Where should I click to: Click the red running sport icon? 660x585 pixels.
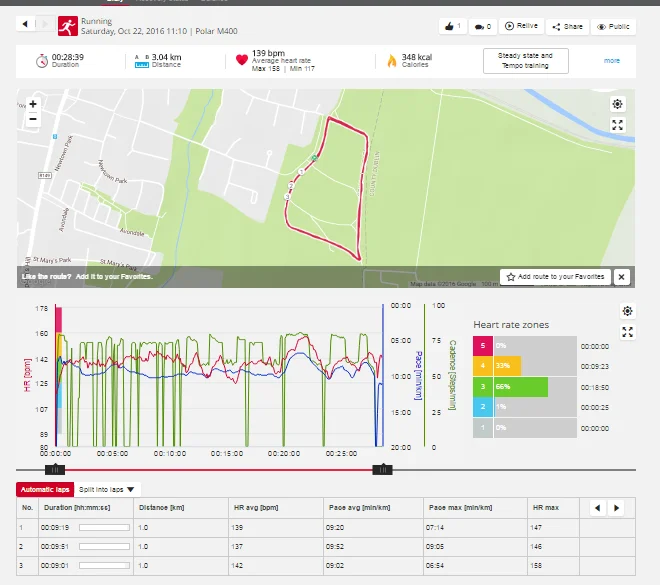point(68,25)
